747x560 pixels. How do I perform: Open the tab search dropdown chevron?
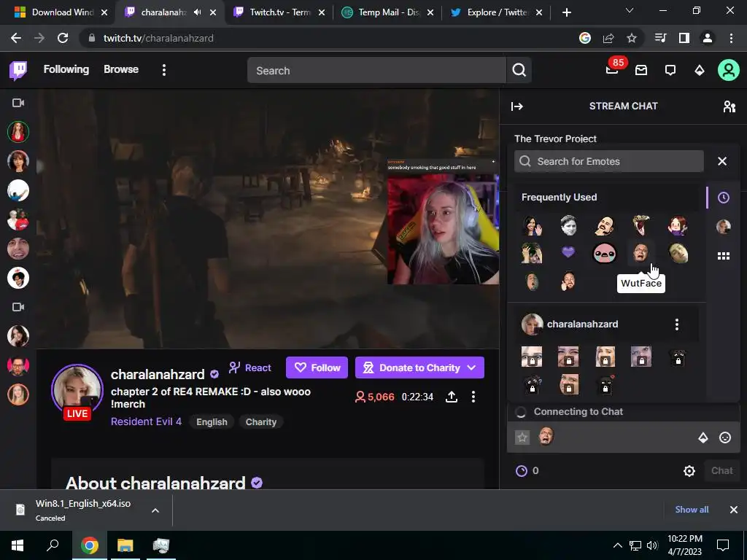pyautogui.click(x=630, y=10)
